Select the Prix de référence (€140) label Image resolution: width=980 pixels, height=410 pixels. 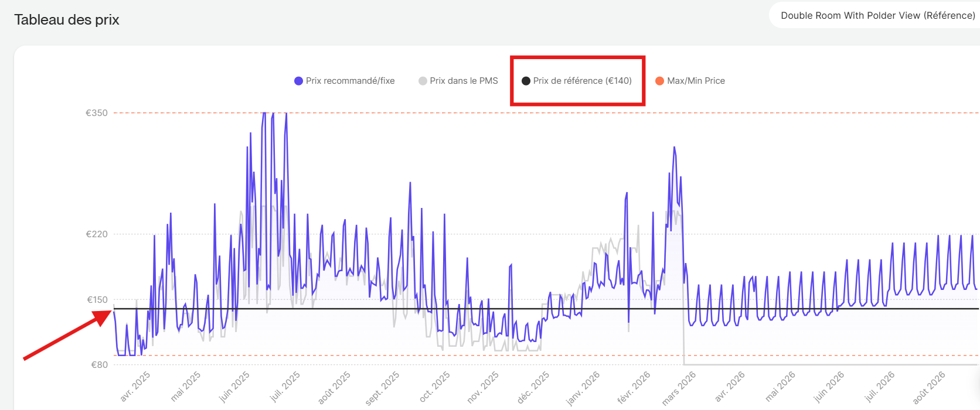coord(582,81)
